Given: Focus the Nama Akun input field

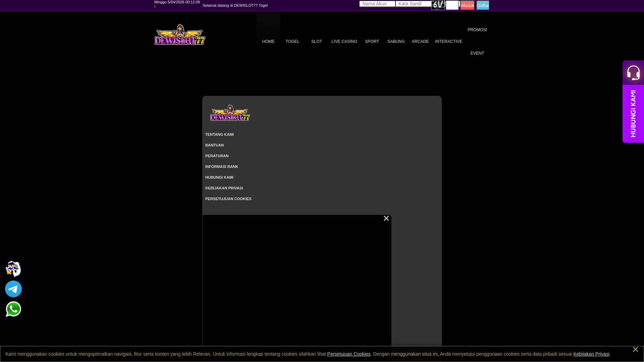Looking at the screenshot, I should pos(377,4).
